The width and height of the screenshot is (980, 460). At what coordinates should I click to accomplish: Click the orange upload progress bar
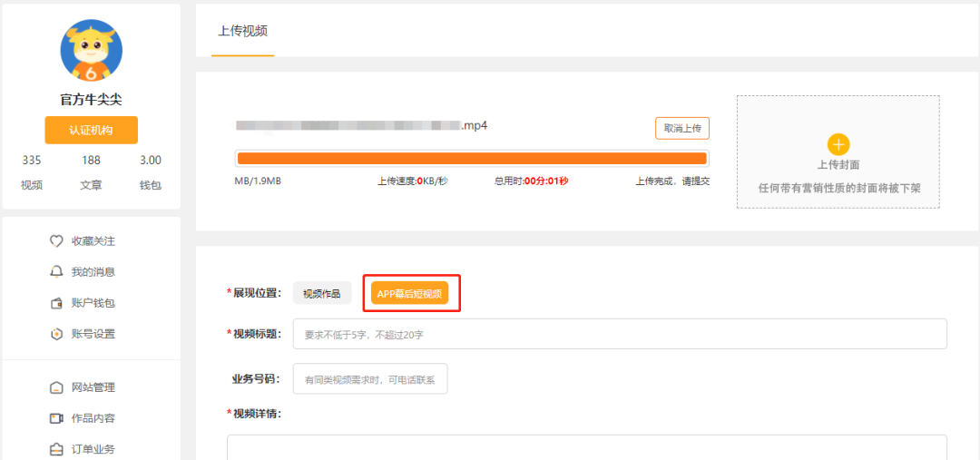coord(471,159)
